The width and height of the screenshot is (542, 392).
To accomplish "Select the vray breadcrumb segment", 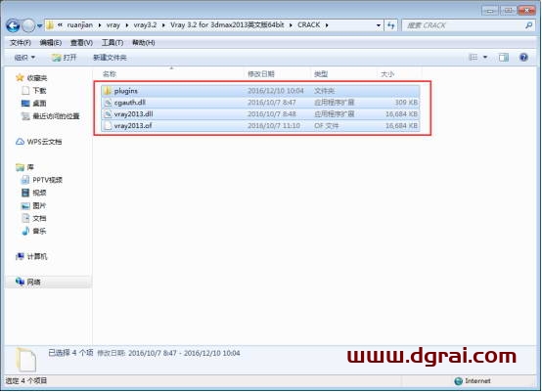I will tap(113, 25).
